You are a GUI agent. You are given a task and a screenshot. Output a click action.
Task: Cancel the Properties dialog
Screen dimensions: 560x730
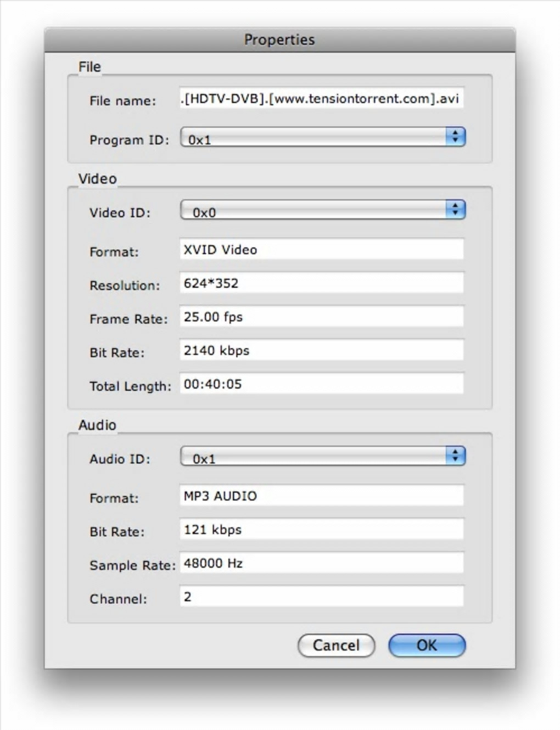pyautogui.click(x=336, y=645)
